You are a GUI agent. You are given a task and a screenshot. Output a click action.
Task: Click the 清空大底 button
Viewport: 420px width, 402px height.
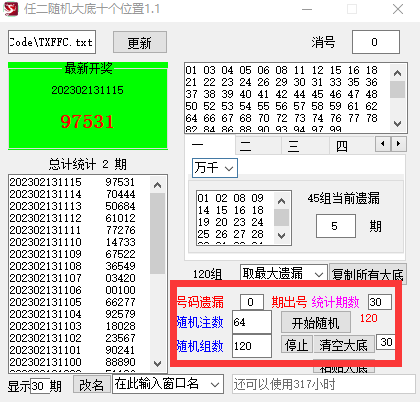344,345
